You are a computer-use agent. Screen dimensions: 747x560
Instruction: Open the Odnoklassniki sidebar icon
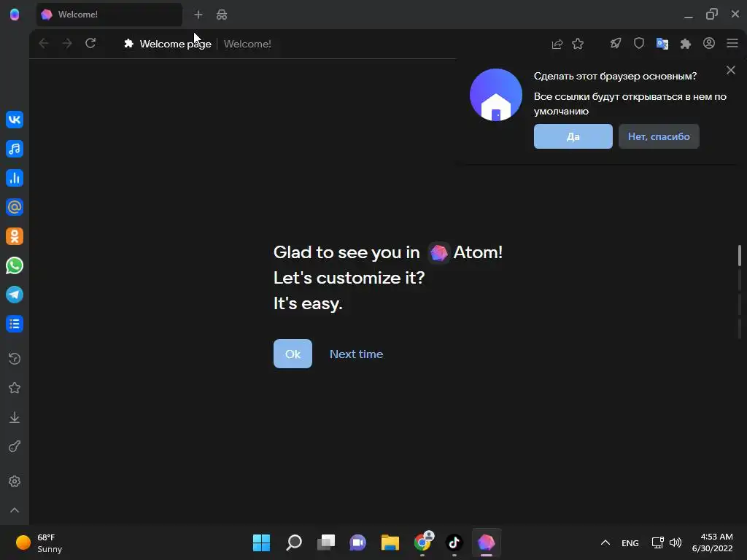click(15, 236)
